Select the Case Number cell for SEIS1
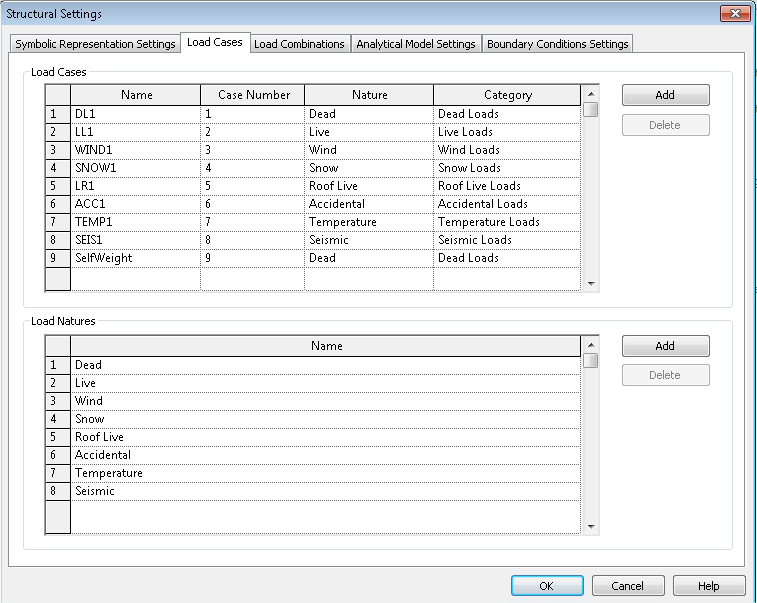The width and height of the screenshot is (757, 603). pos(252,240)
